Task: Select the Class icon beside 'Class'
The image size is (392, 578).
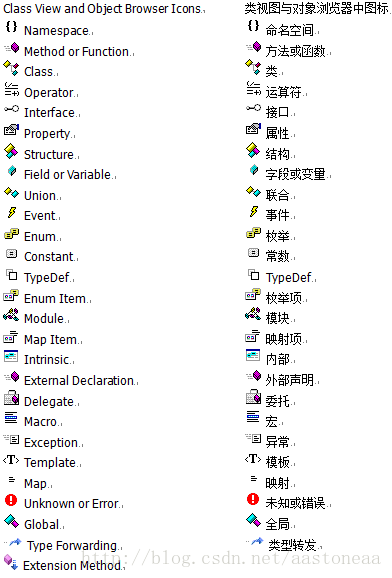Action: 11,68
